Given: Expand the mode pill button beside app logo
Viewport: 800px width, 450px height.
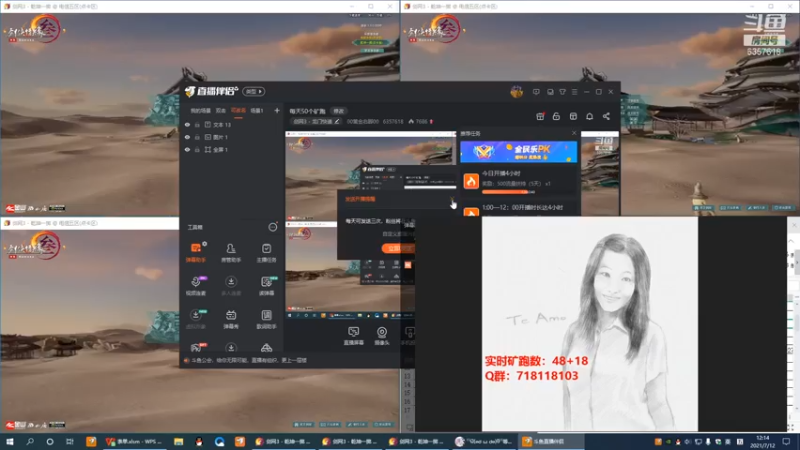Looking at the screenshot, I should click(254, 91).
